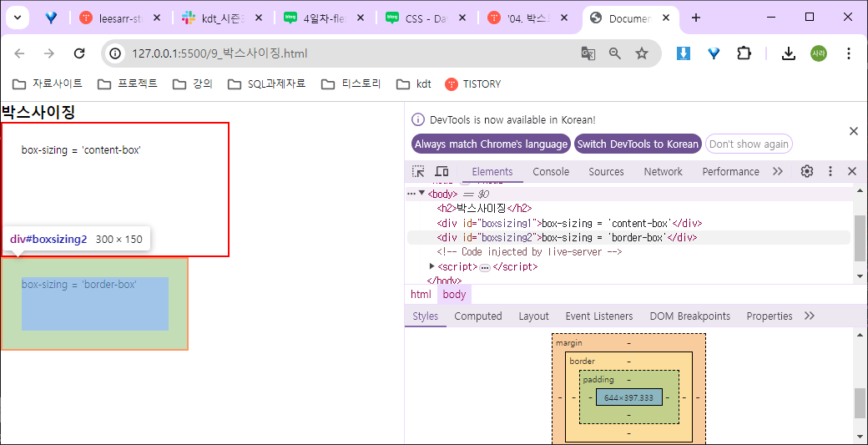Open the Layout tab
Image resolution: width=868 pixels, height=445 pixels.
point(533,316)
